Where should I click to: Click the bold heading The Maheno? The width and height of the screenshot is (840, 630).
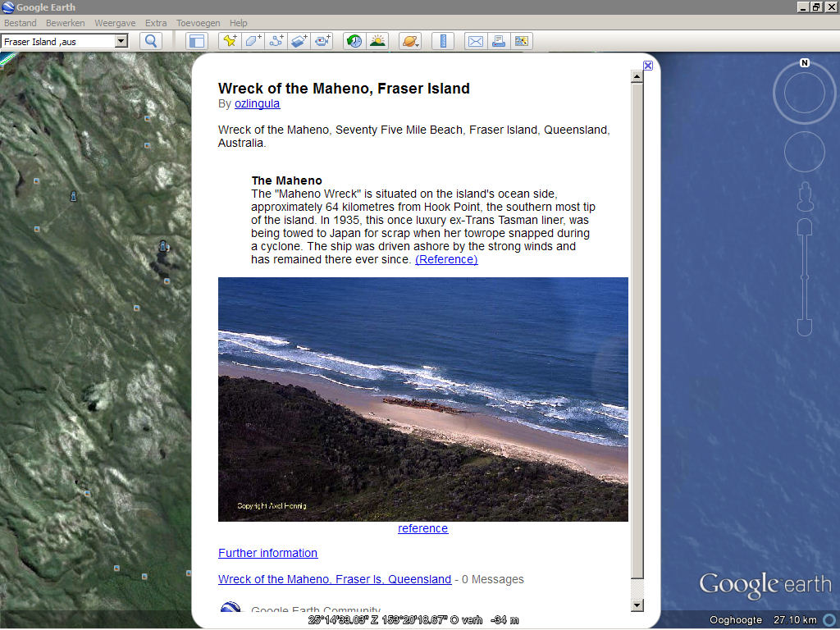click(x=286, y=180)
